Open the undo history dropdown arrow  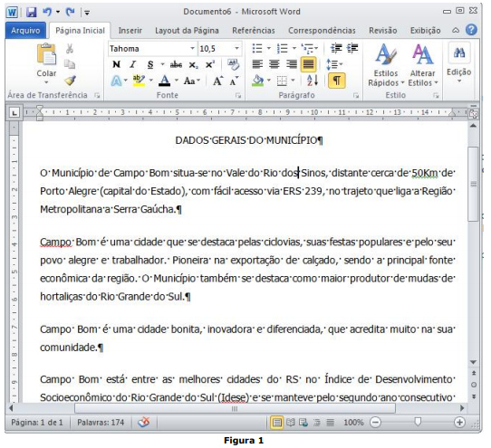pyautogui.click(x=58, y=12)
